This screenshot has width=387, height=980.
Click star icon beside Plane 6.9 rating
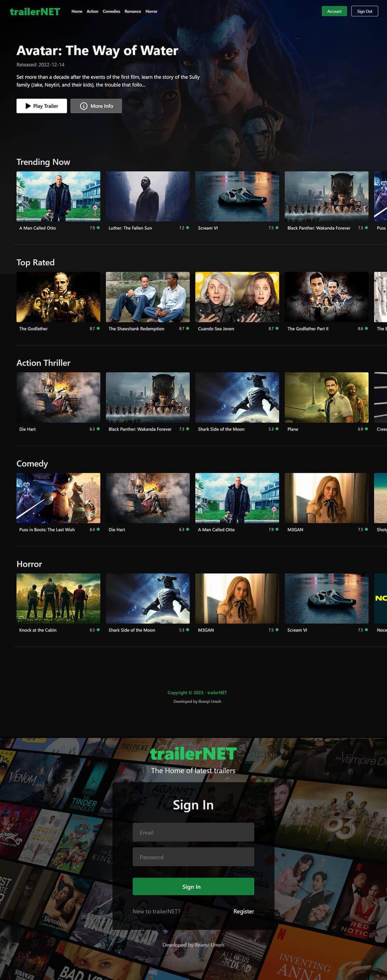(366, 429)
